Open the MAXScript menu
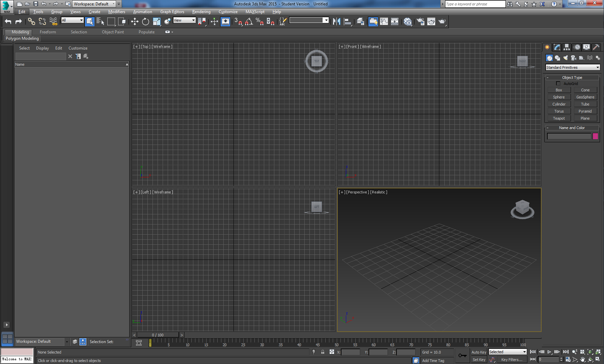Screen dimensions: 604x364 (x=255, y=12)
